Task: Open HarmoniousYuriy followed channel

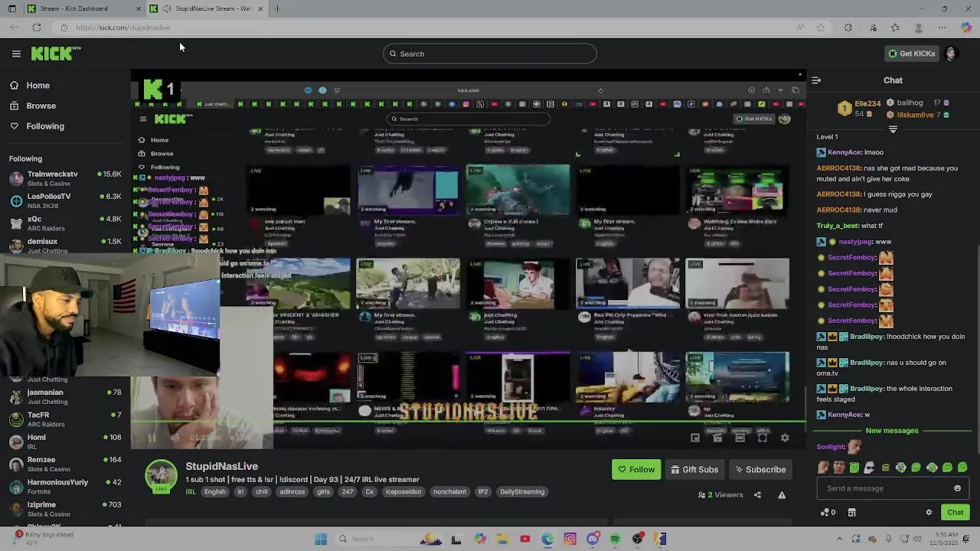Action: [x=65, y=487]
